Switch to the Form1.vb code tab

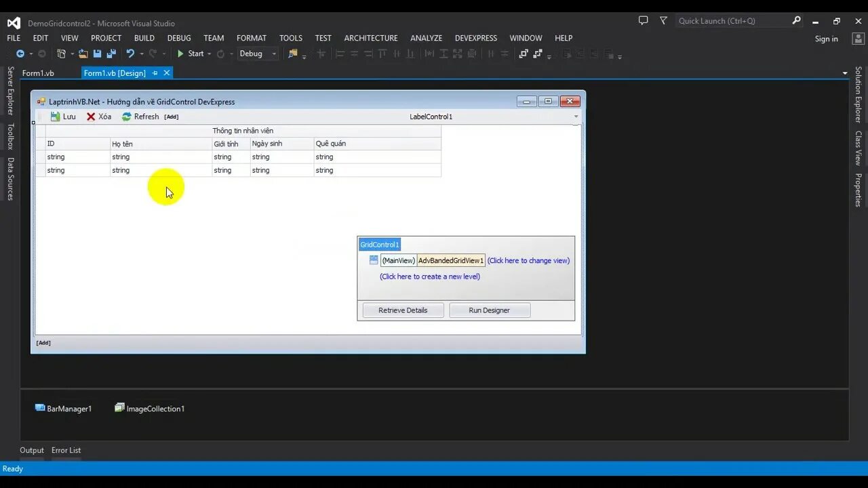click(38, 73)
